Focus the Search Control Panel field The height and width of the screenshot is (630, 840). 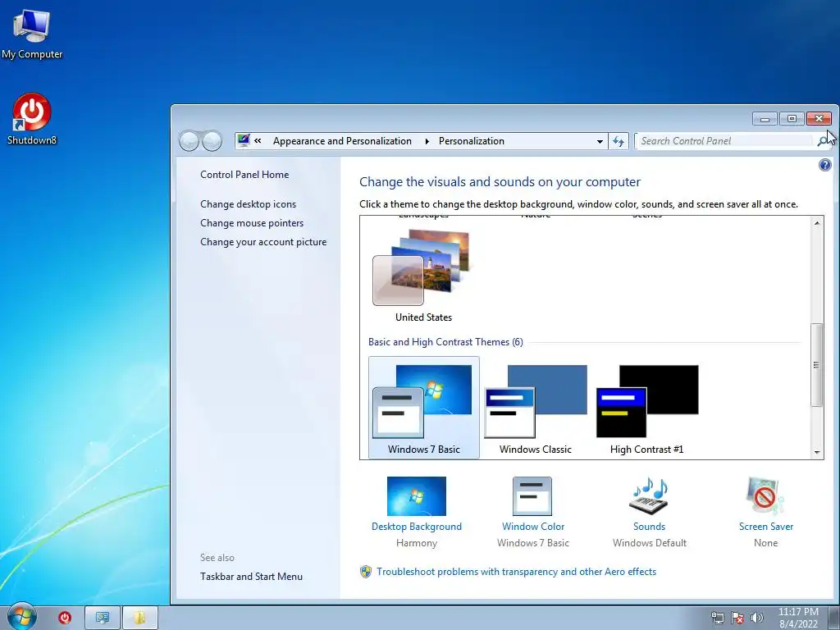pyautogui.click(x=725, y=141)
